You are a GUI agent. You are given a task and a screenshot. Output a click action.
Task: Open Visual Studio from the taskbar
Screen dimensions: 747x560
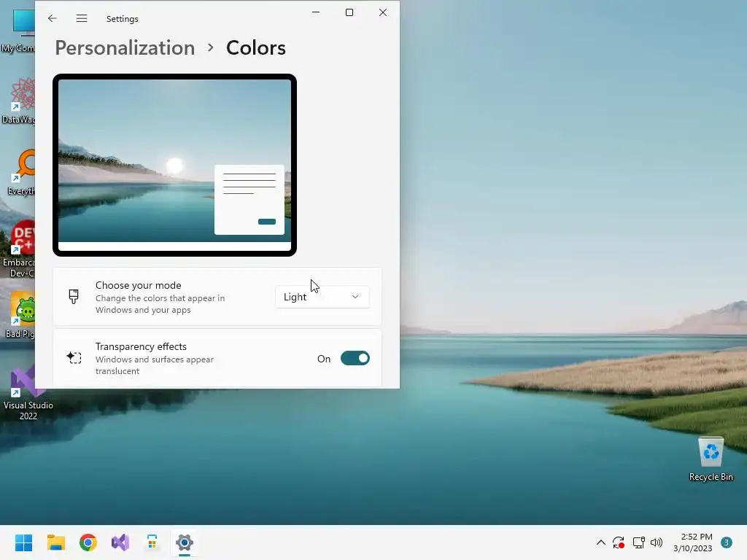120,542
